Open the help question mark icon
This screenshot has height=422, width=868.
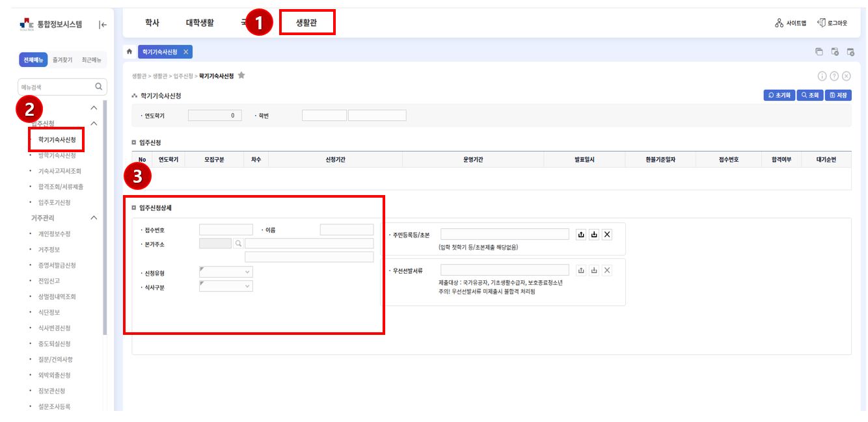click(834, 76)
